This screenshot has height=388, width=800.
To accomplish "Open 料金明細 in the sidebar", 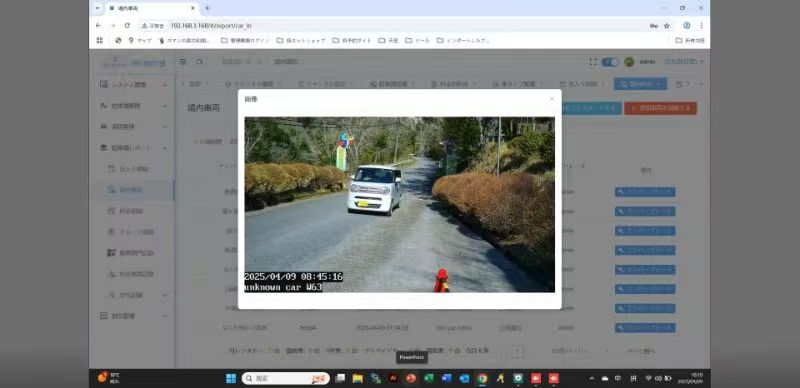I will pyautogui.click(x=134, y=210).
